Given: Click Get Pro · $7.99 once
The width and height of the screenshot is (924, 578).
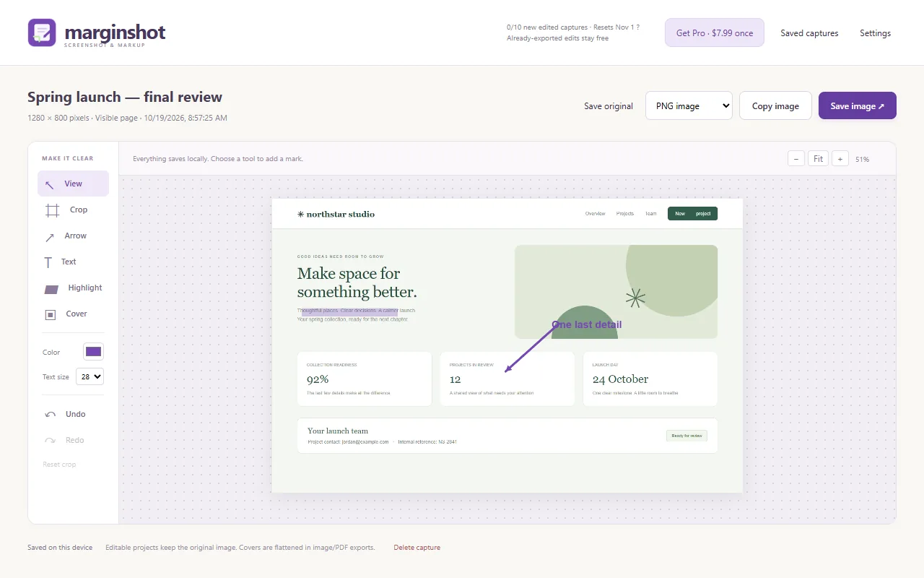Looking at the screenshot, I should 715,33.
